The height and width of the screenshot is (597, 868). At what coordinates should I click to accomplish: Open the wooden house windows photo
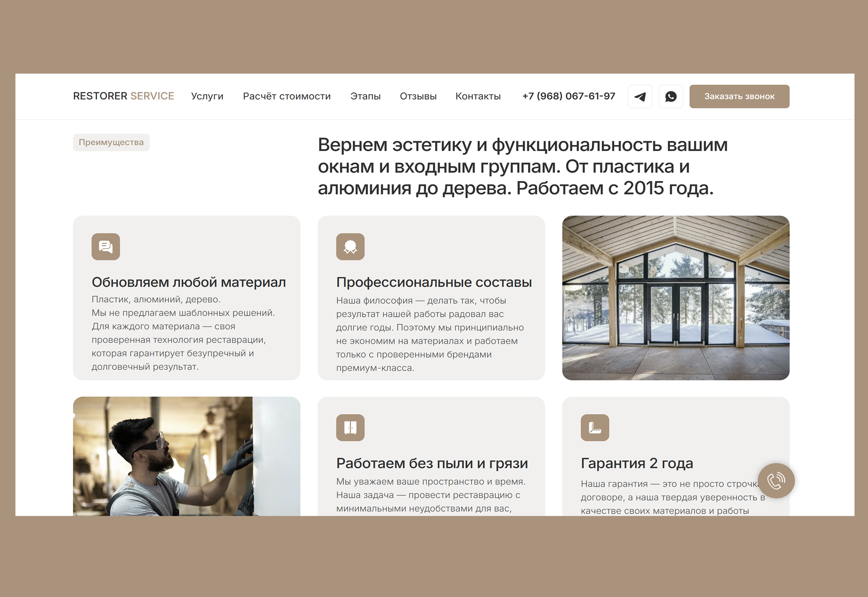point(675,298)
